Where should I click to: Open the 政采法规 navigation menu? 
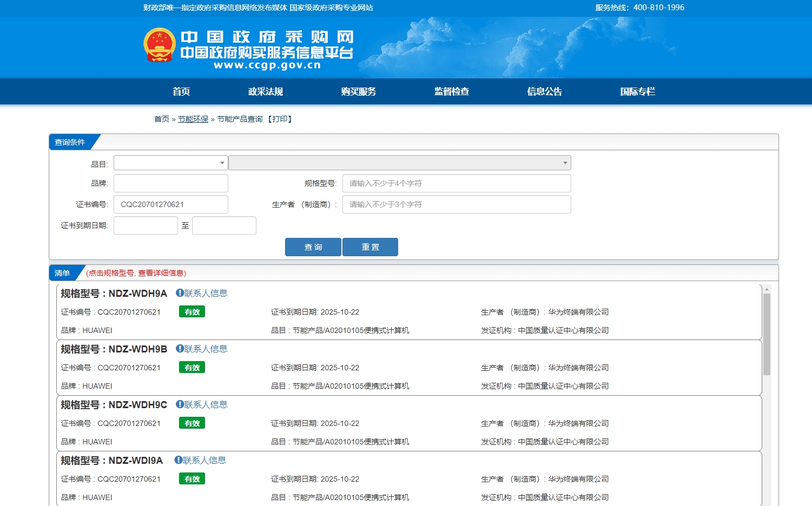point(265,91)
